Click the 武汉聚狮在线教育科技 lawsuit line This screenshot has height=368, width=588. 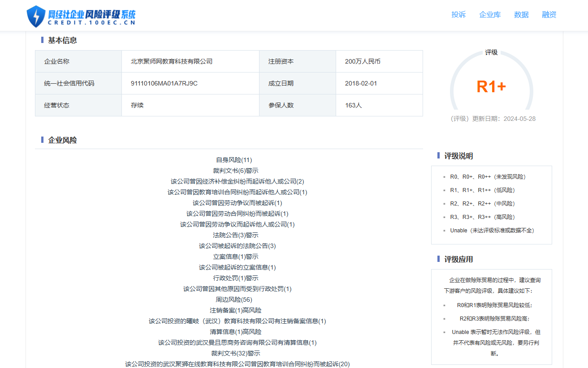(238, 364)
